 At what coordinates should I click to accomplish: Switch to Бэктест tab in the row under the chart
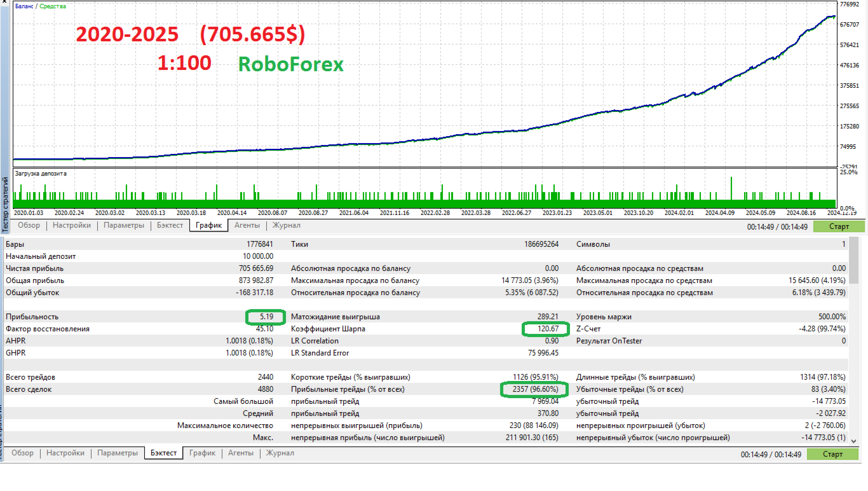170,225
